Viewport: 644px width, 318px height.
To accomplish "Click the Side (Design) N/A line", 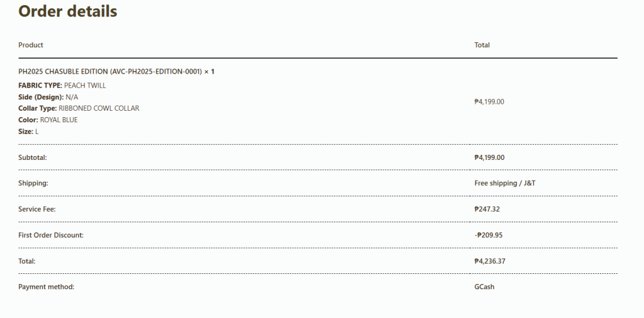I will [48, 97].
